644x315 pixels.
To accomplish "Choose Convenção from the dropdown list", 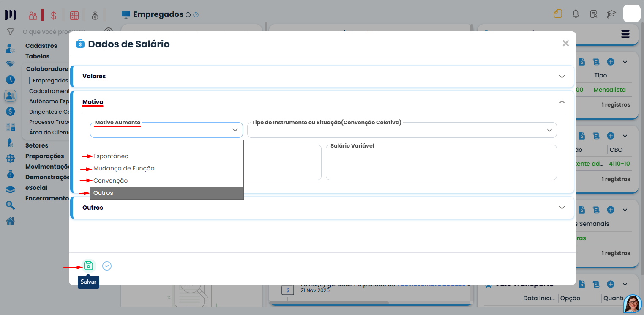I will (167, 181).
